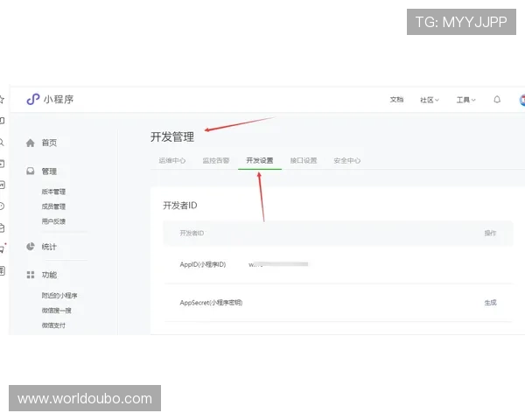This screenshot has height=420, width=525.
Task: Click the 管理 inbox icon
Action: pyautogui.click(x=30, y=171)
